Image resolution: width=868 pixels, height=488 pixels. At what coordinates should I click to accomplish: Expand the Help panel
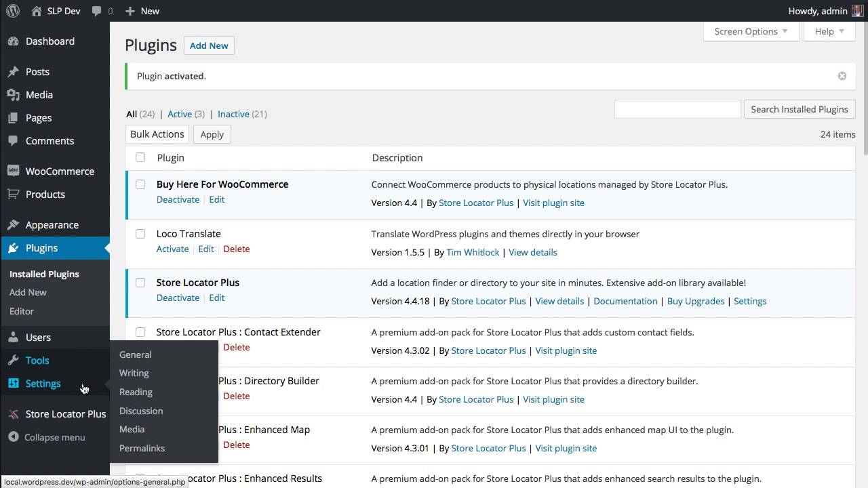tap(829, 31)
